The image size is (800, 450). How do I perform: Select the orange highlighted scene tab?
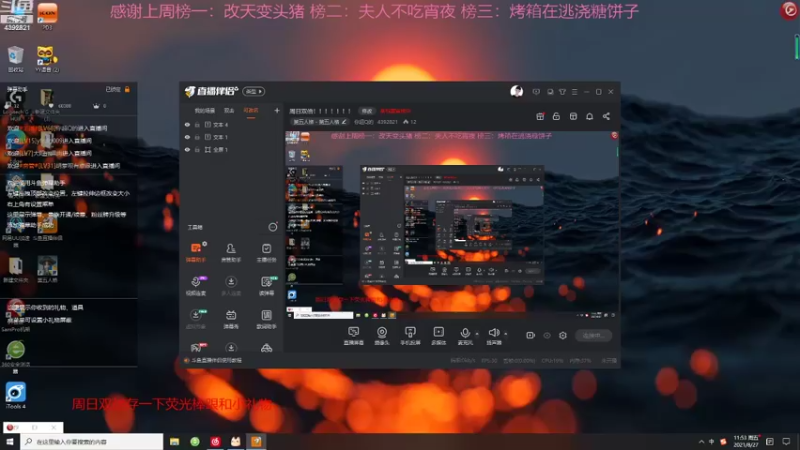[251, 111]
